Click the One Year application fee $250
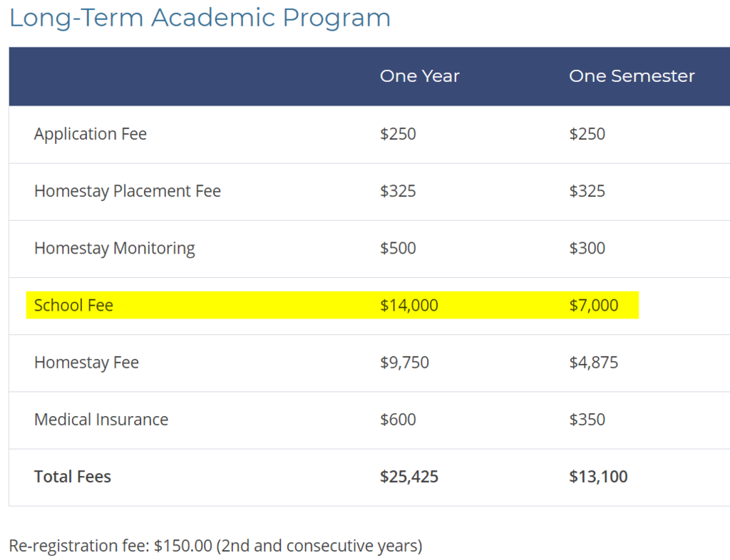Viewport: 730px width, 560px height. coord(398,134)
